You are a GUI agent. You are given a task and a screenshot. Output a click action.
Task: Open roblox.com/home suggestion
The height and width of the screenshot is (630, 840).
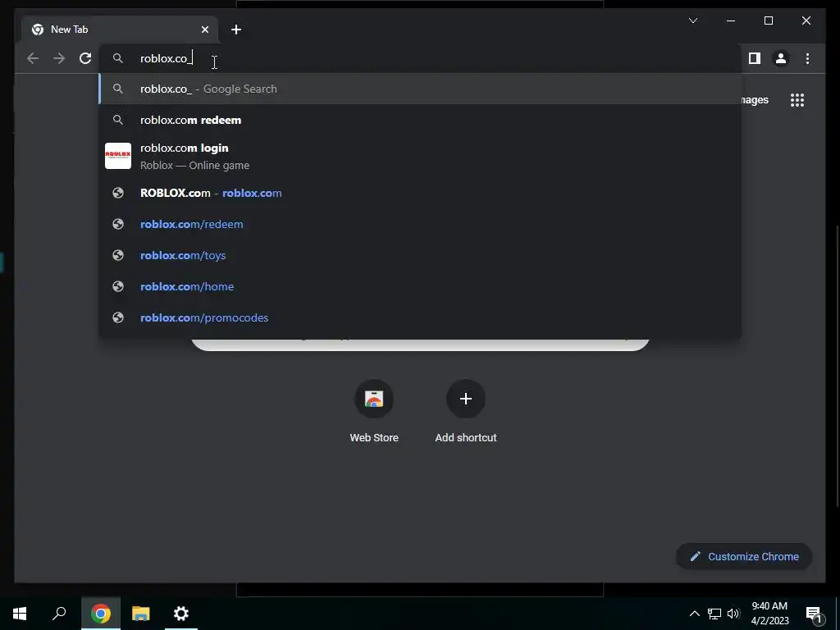point(420,286)
